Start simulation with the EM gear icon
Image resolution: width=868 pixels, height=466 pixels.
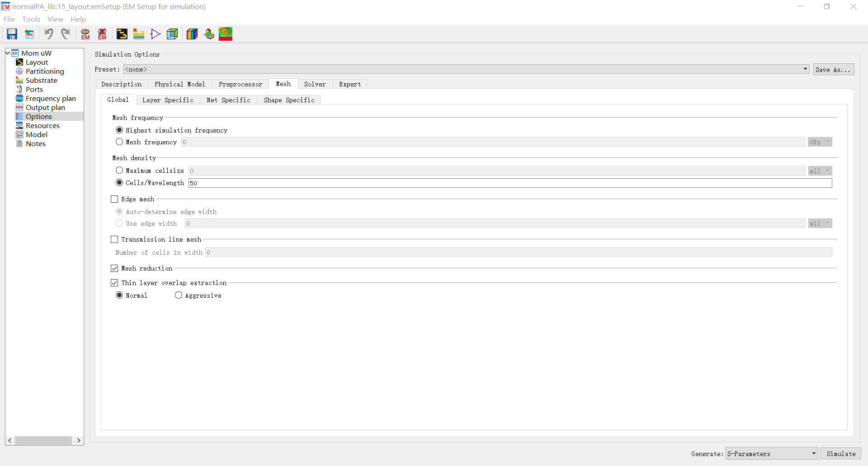point(85,34)
